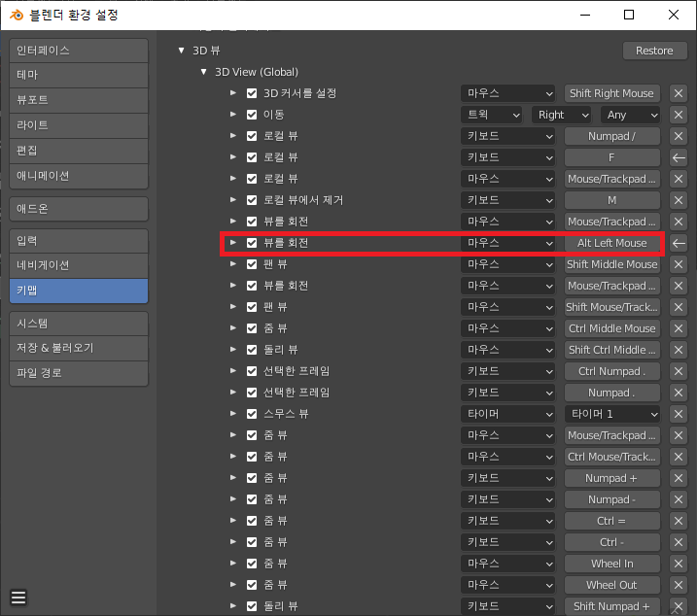The height and width of the screenshot is (616, 697).
Task: Remove the Numpad / keymap entry
Action: pyautogui.click(x=679, y=136)
